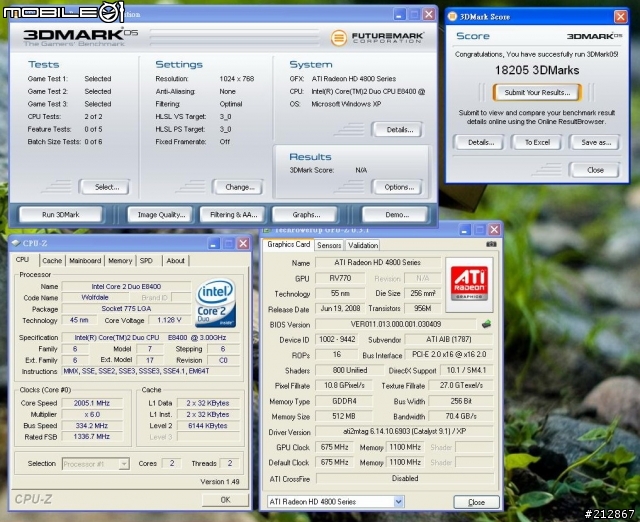Click the Instructions field in CPU-Z
This screenshot has width=640, height=522.
pos(151,371)
